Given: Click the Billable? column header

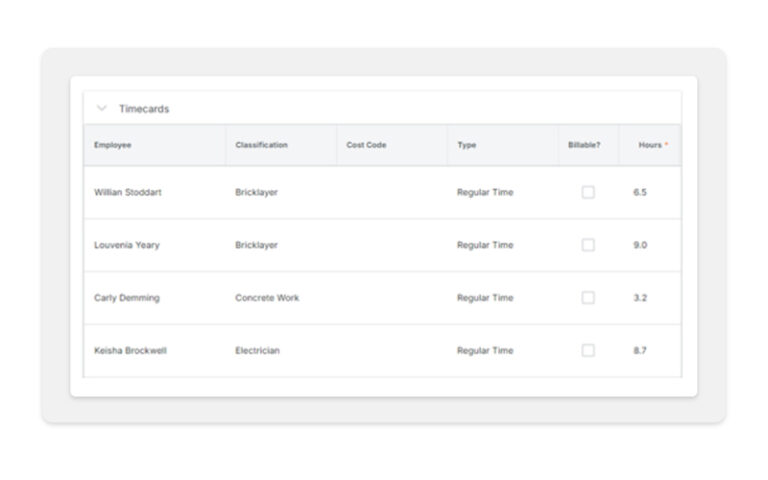Looking at the screenshot, I should (x=584, y=145).
